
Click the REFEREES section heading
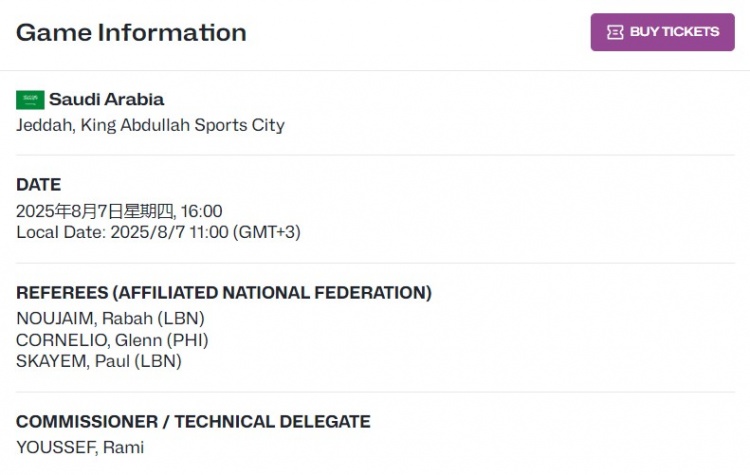(x=224, y=293)
